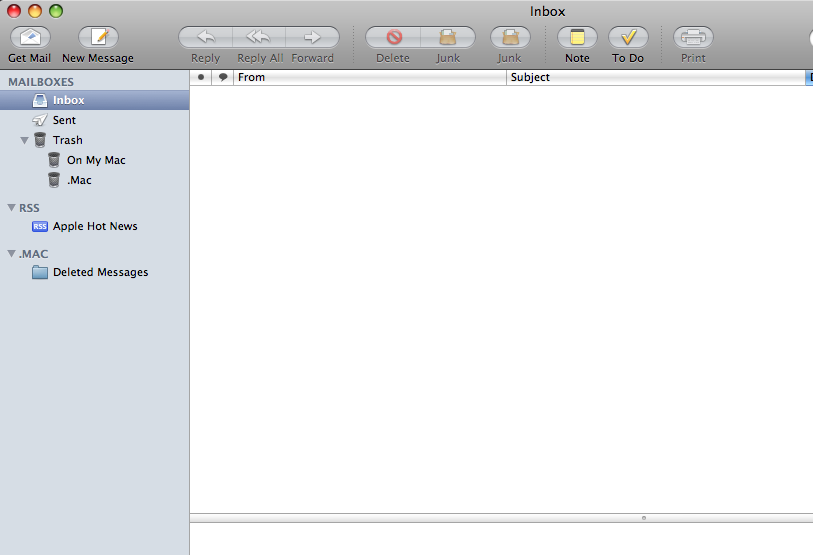Sort by the speech bubble status column

223,77
